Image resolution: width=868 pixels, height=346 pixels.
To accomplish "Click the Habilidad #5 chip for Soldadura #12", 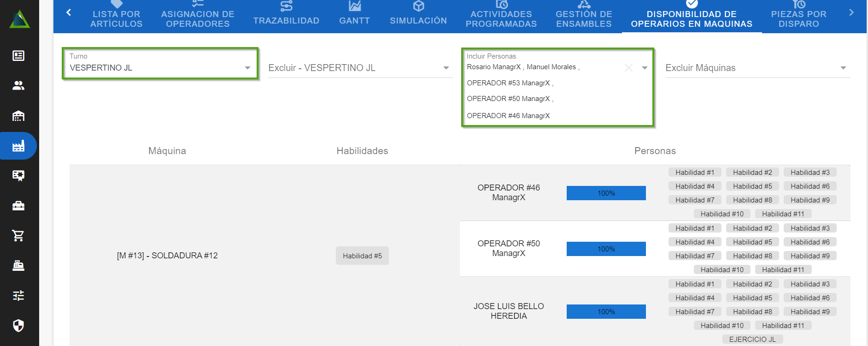I will [362, 256].
